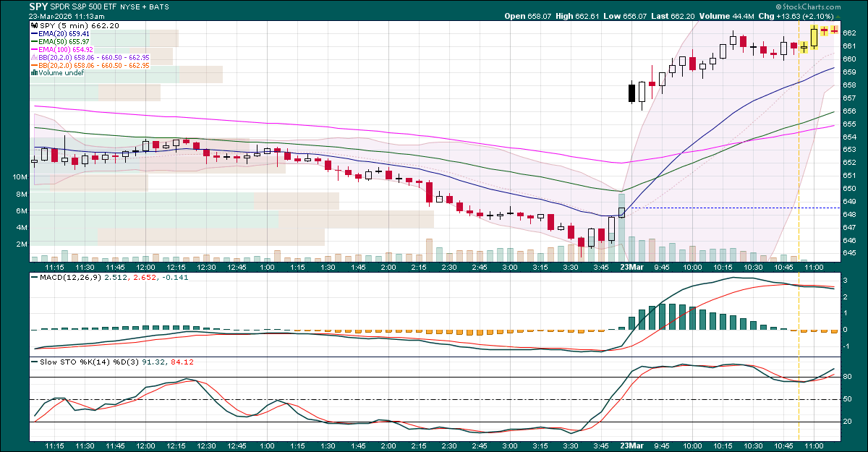
Task: Click the candlestick icon beside SPY (5 min)
Action: click(x=33, y=25)
